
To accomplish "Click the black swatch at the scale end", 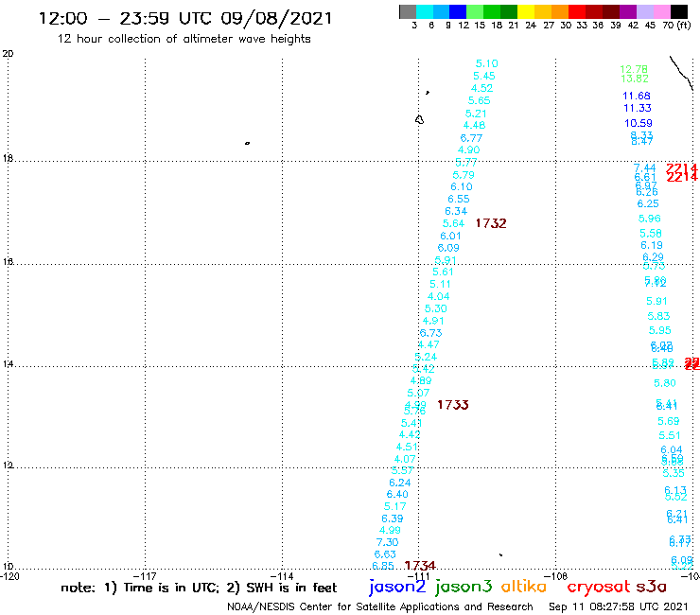I will tap(679, 11).
